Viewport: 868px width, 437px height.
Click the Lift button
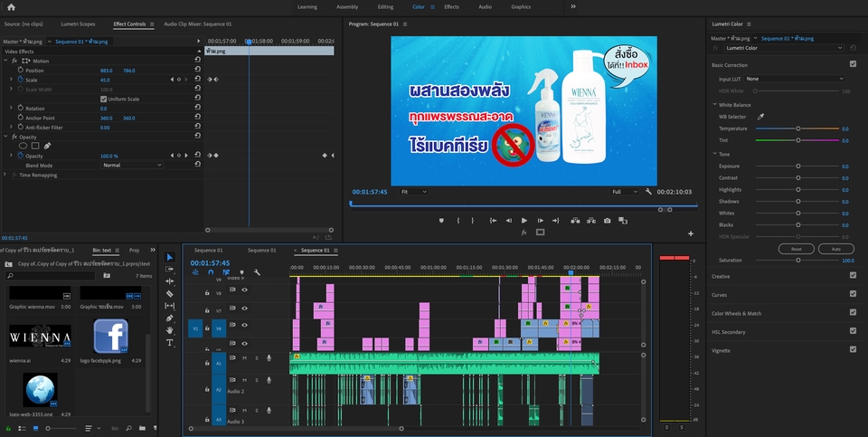pos(575,221)
